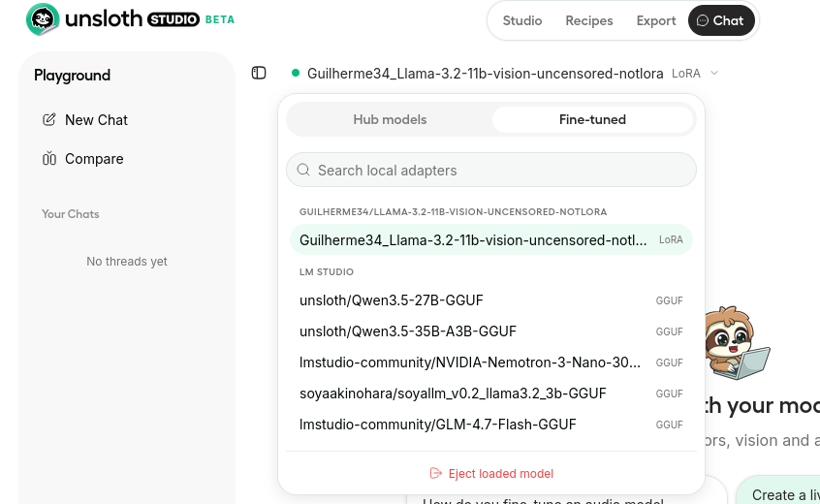Toggle the sidebar panel icon

point(259,73)
